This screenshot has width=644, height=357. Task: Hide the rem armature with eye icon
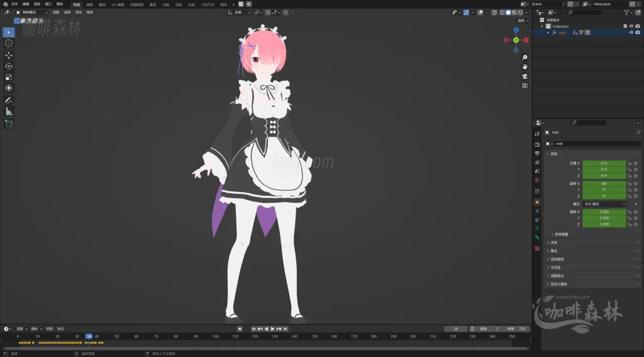[631, 33]
